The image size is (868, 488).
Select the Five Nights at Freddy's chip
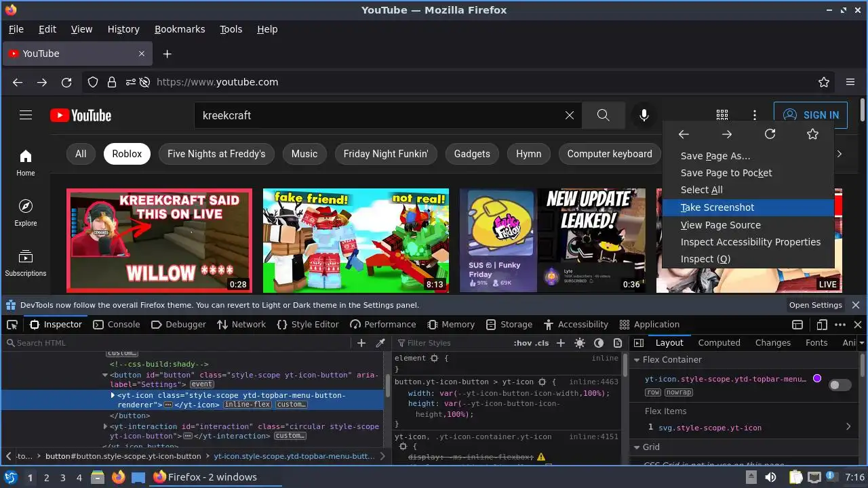216,154
